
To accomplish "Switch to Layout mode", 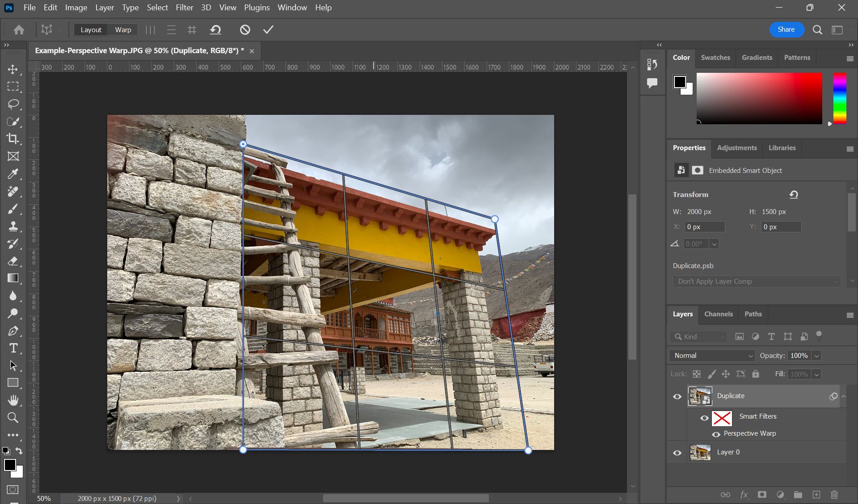I will point(91,30).
